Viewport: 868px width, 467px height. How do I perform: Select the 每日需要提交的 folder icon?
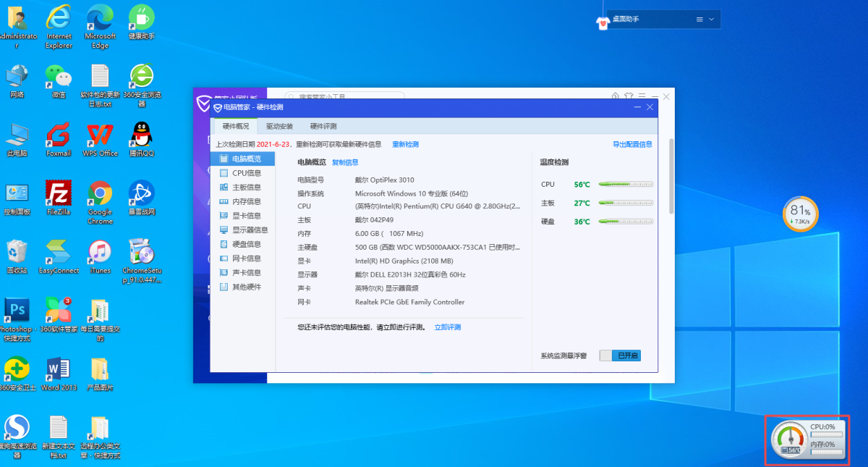pyautogui.click(x=100, y=319)
